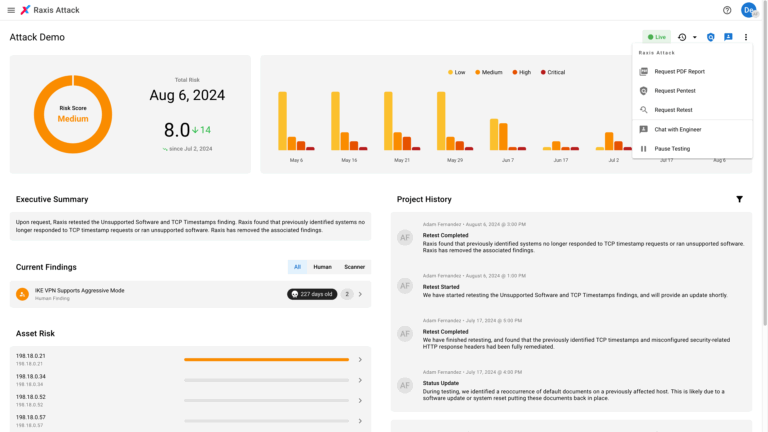Click the Jul 2 bar group
Screen dimensions: 768x432
pyautogui.click(x=614, y=141)
